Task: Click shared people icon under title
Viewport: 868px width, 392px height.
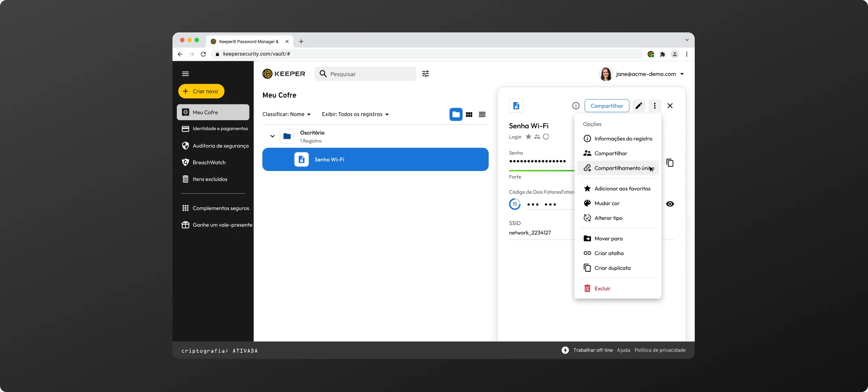Action: 537,137
